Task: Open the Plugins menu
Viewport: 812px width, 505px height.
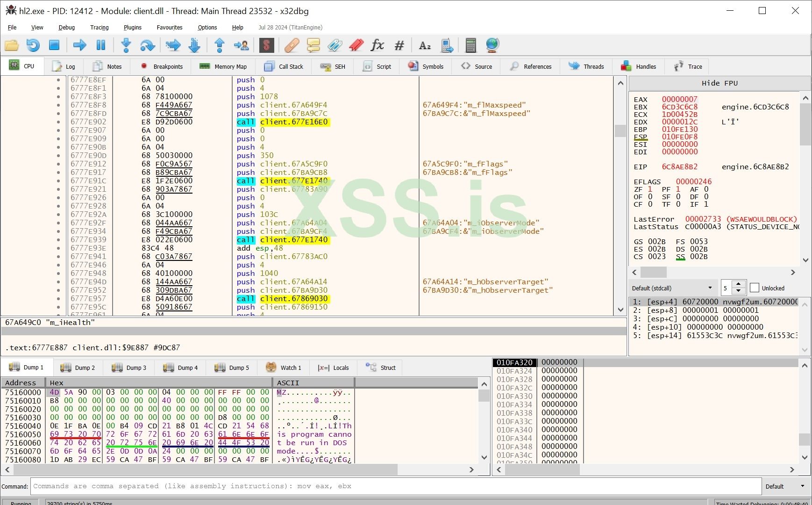Action: point(132,28)
